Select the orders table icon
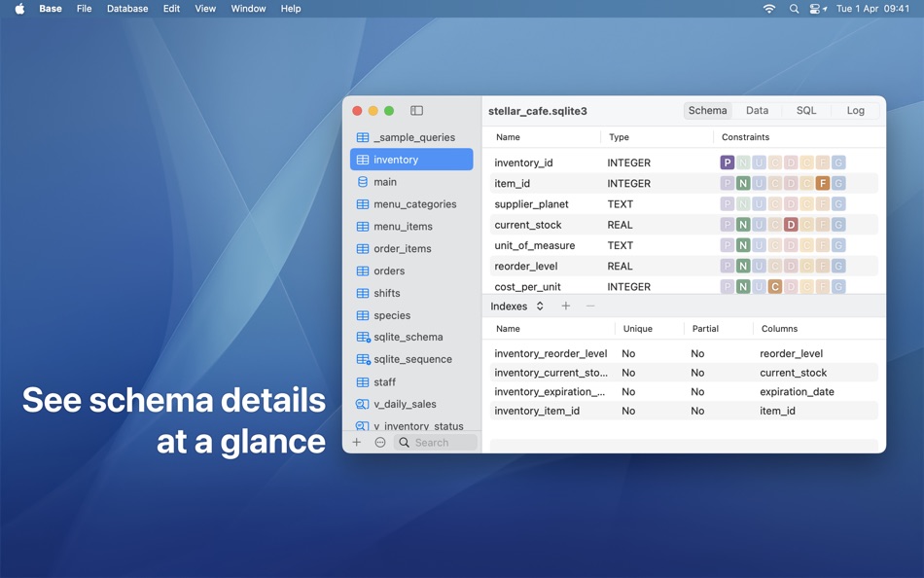The height and width of the screenshot is (578, 924). pyautogui.click(x=363, y=271)
